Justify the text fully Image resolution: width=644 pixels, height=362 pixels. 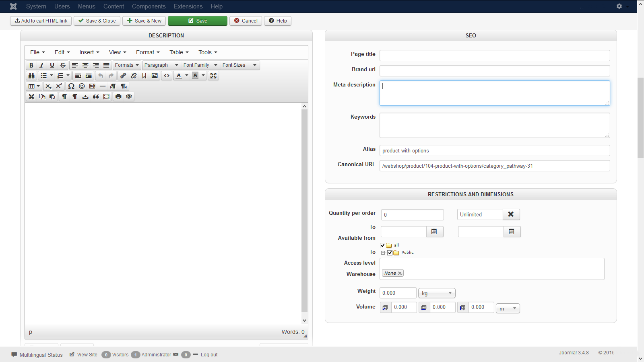click(x=106, y=65)
